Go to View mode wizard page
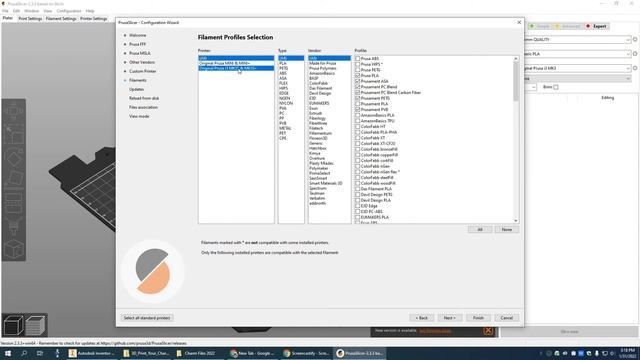640x360 pixels. [x=139, y=116]
